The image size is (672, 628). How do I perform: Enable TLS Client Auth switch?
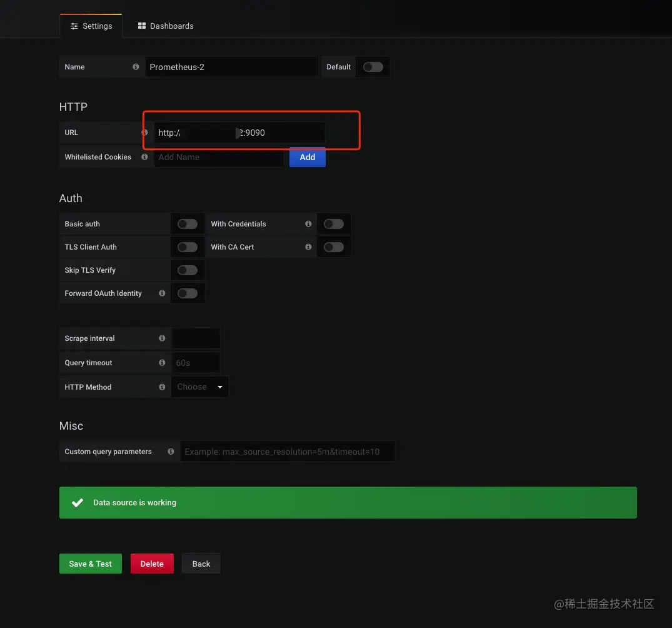click(x=188, y=247)
